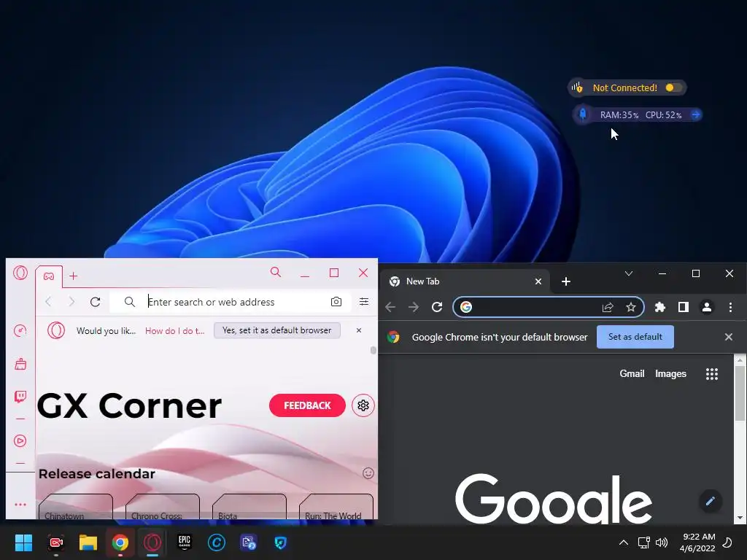Go forward in Opera GX

(x=71, y=302)
